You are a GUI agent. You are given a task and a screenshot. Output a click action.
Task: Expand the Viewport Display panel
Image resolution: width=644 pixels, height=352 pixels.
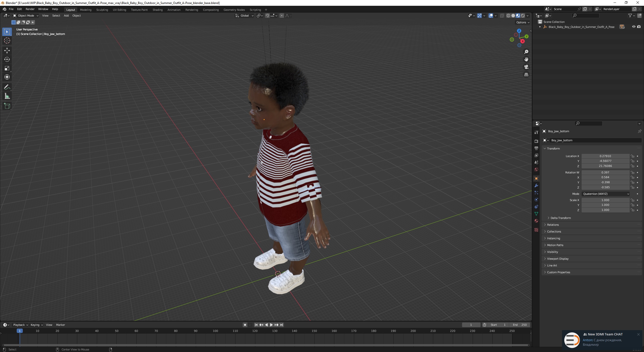[x=558, y=259]
